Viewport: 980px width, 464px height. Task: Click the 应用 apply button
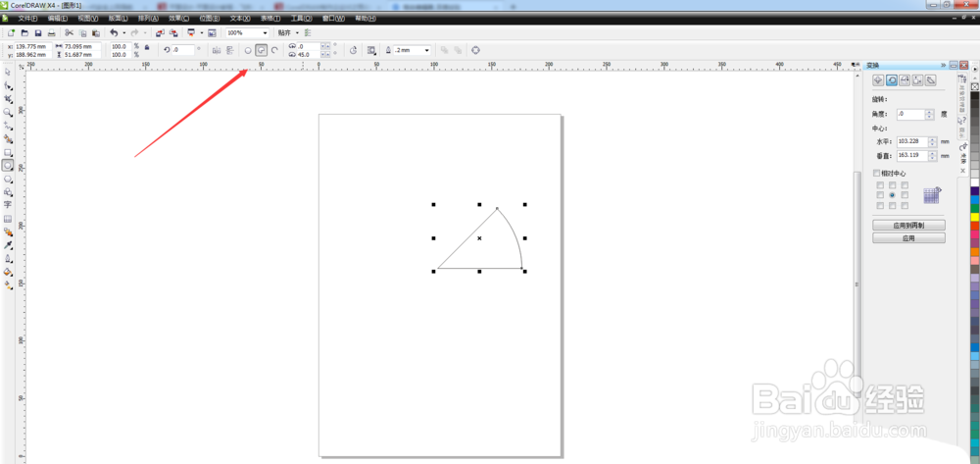(908, 238)
